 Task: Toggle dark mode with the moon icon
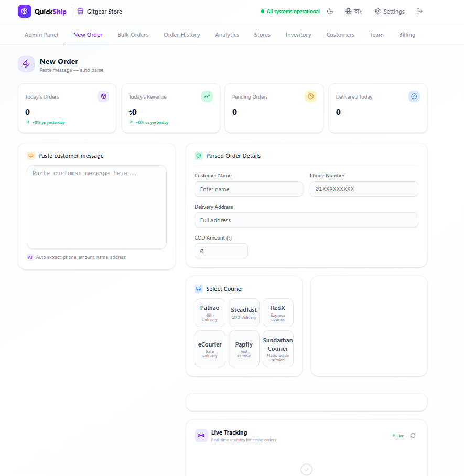(330, 11)
